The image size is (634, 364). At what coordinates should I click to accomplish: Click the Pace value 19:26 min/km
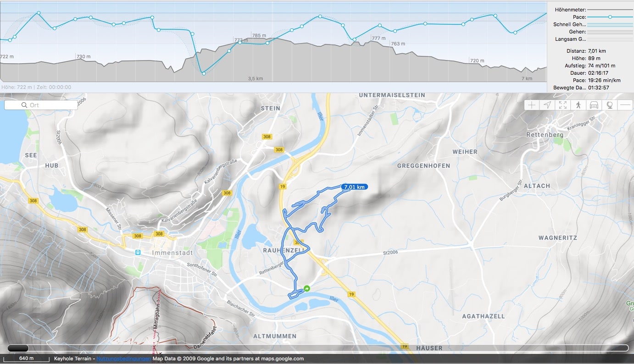[604, 80]
